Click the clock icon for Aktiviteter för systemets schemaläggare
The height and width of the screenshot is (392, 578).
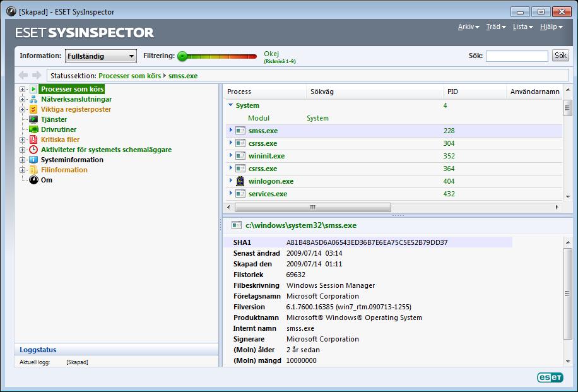pyautogui.click(x=33, y=150)
